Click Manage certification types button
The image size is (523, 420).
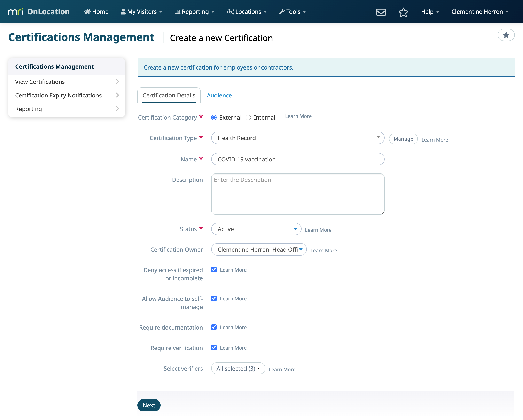[x=403, y=139]
